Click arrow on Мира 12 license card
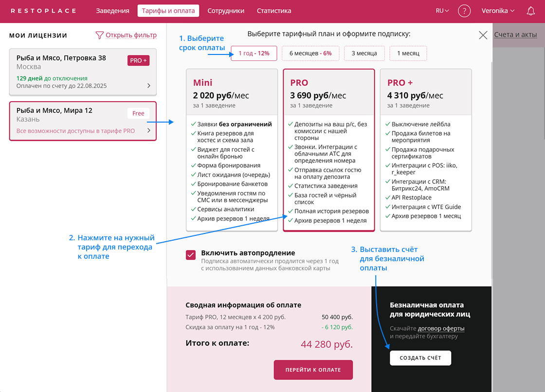This screenshot has width=545, height=392. (149, 130)
